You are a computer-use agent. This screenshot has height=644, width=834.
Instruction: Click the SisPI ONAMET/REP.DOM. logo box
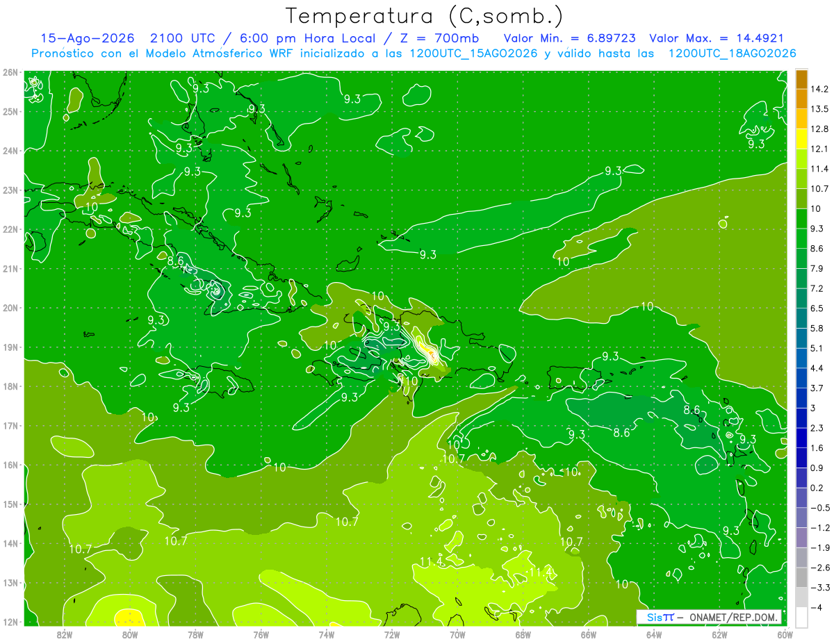tap(708, 617)
